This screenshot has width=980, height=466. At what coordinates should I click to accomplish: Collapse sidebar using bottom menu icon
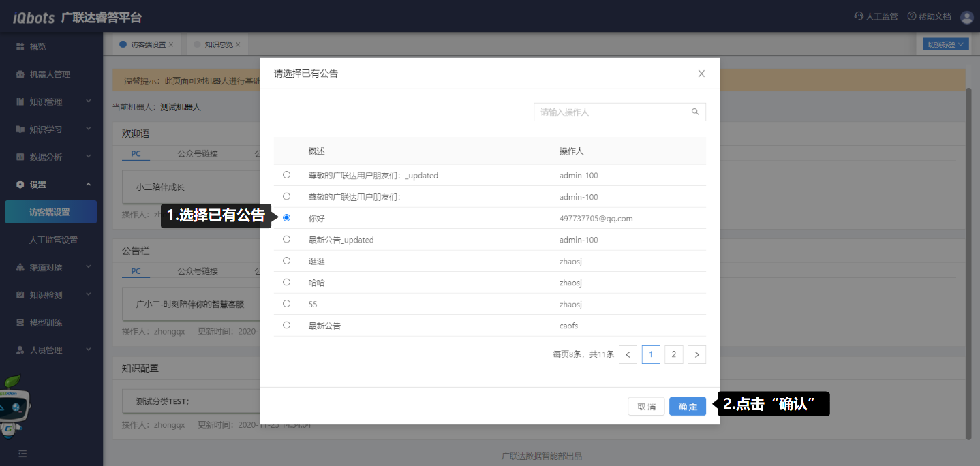click(22, 453)
